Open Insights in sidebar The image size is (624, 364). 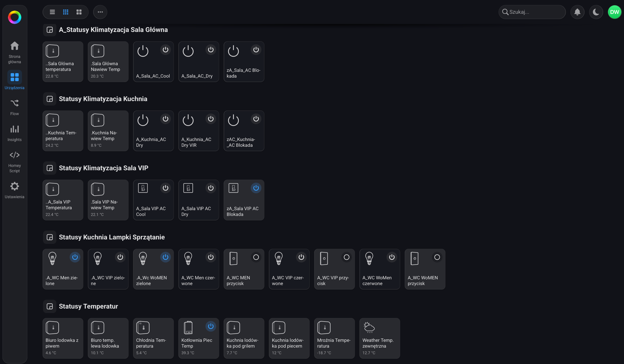pyautogui.click(x=15, y=133)
